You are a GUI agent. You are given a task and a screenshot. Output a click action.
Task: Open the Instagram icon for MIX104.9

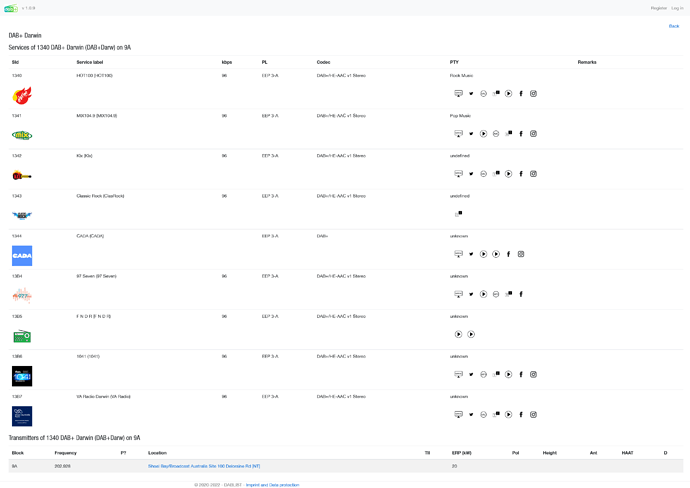533,134
